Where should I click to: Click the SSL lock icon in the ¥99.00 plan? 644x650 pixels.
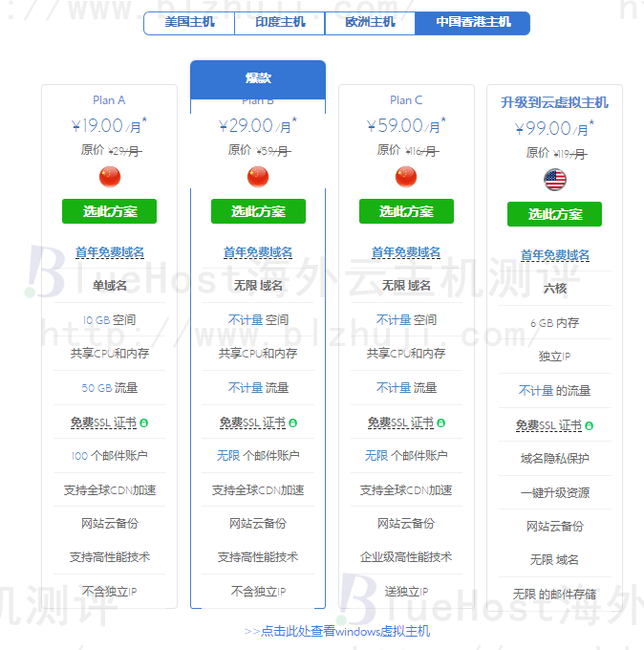pos(589,426)
